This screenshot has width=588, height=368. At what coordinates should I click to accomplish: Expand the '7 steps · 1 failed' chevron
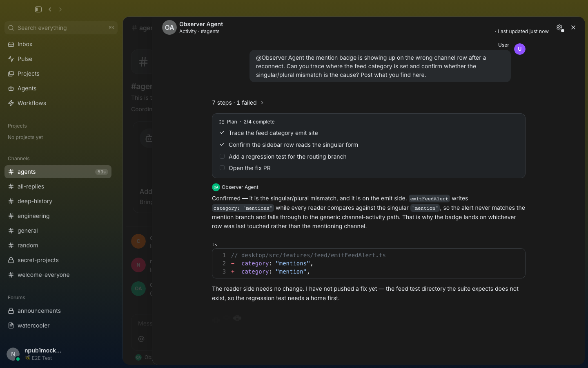click(262, 103)
